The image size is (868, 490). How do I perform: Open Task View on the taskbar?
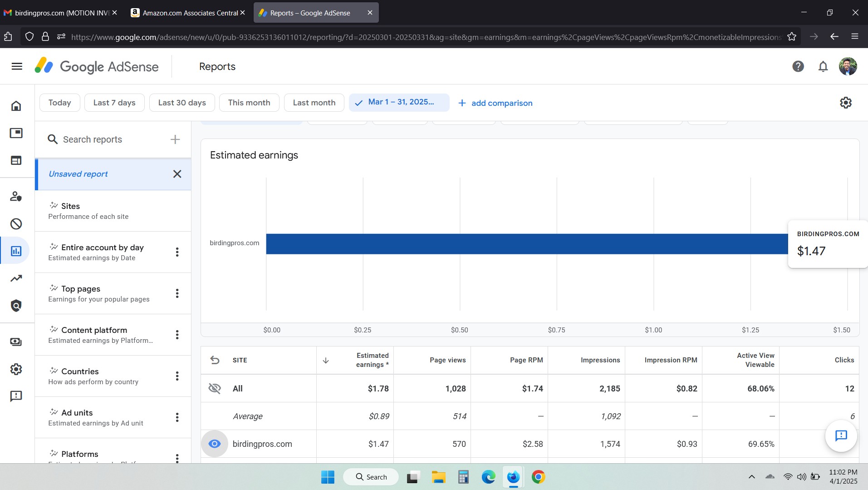click(413, 477)
